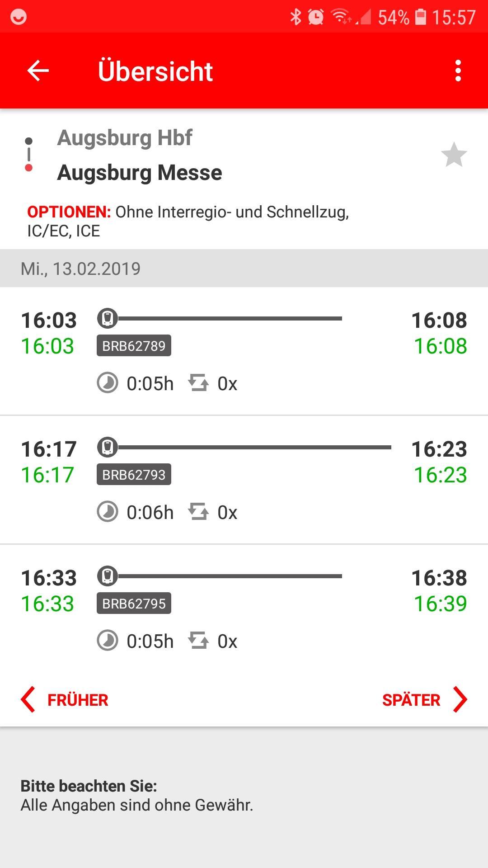The image size is (488, 868).
Task: Select train badge BRB62789
Action: [x=134, y=346]
